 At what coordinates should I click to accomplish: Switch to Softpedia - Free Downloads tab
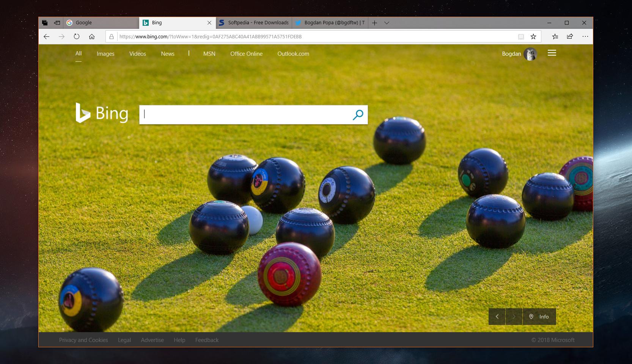tap(254, 23)
